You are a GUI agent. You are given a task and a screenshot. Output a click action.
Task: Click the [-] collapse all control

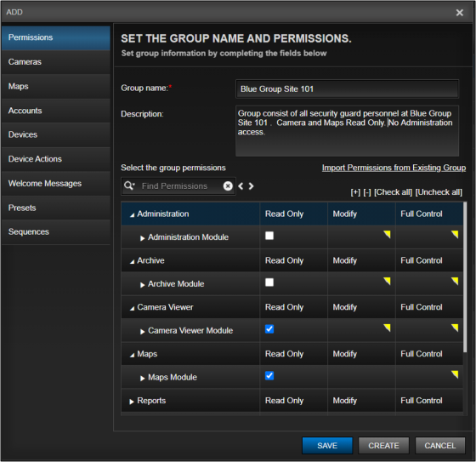click(x=367, y=192)
